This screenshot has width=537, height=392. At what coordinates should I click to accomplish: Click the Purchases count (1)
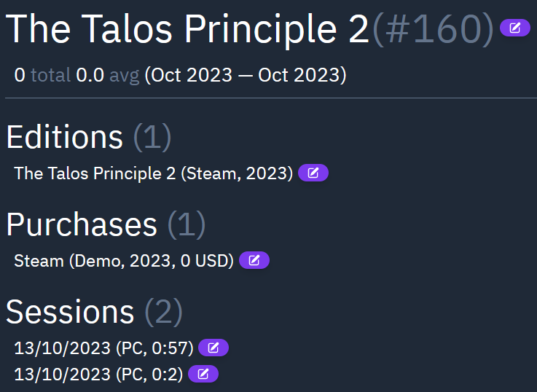(x=187, y=224)
